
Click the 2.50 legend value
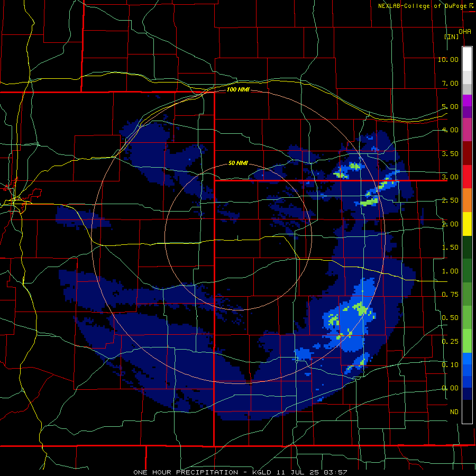450,200
